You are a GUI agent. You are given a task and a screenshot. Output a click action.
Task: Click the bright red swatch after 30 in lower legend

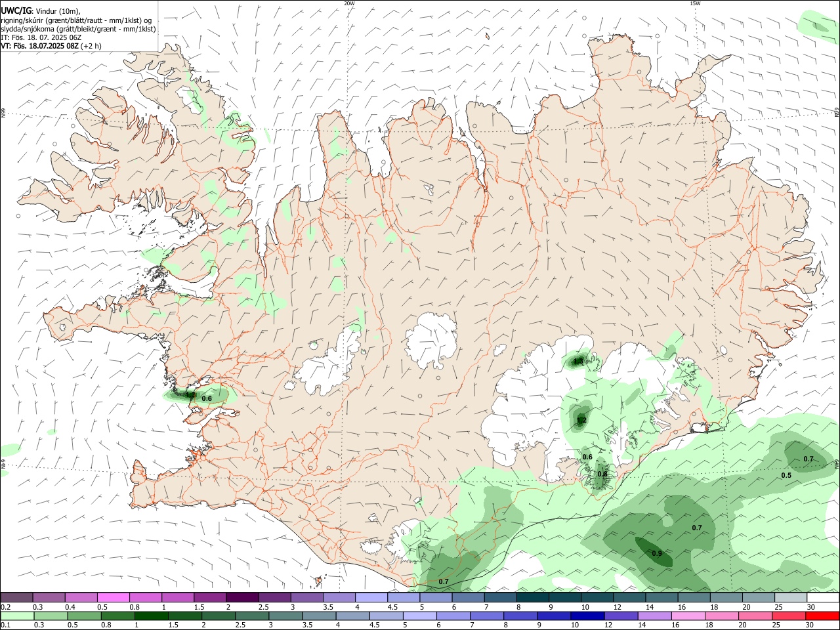coord(823,616)
